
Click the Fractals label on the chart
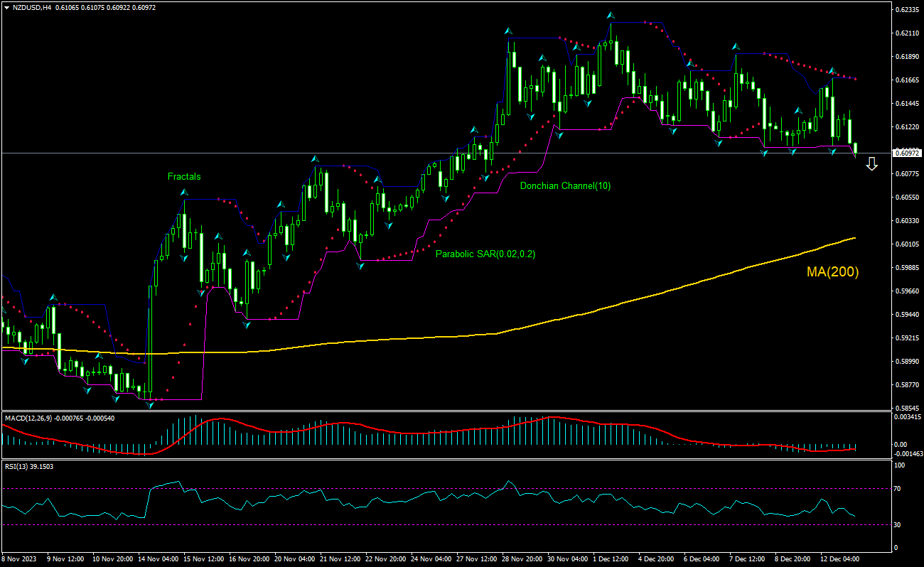(184, 177)
